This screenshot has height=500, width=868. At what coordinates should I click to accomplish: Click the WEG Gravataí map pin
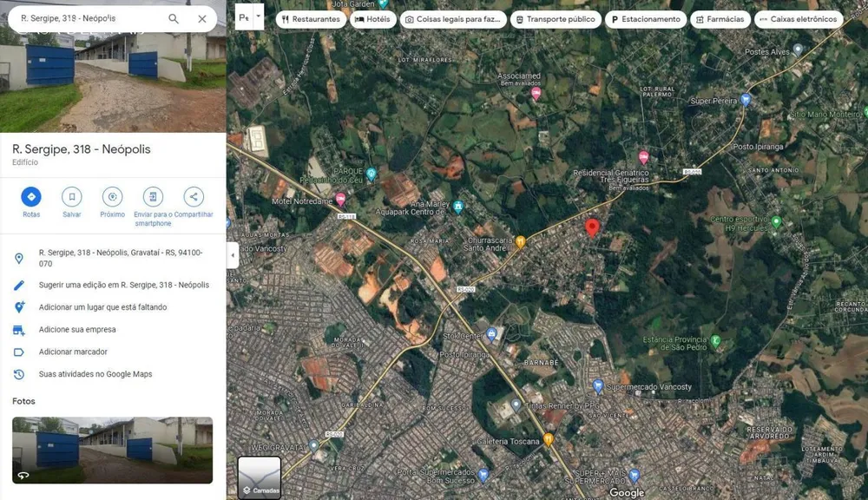coord(313,445)
